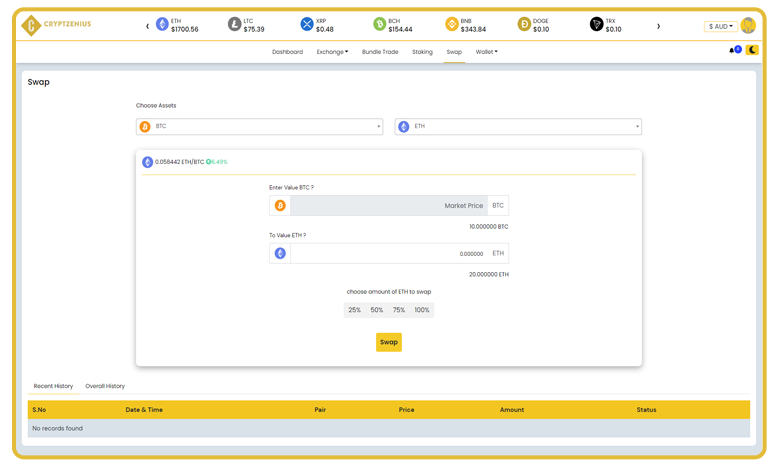Open the AUD currency dropdown
Screen dimensions: 777x465
(720, 27)
